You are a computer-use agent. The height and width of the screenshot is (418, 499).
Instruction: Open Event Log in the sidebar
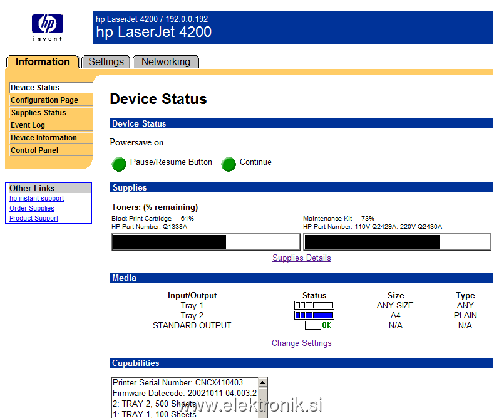coord(51,125)
